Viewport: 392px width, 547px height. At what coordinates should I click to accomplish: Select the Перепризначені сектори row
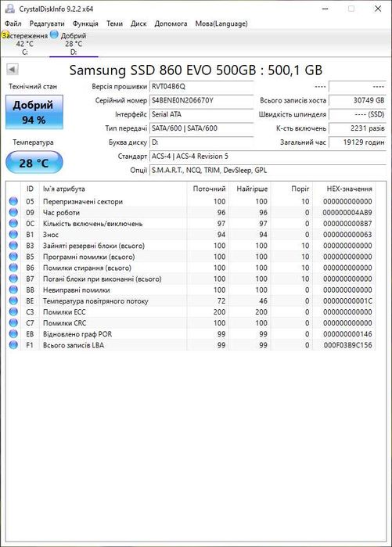click(191, 201)
